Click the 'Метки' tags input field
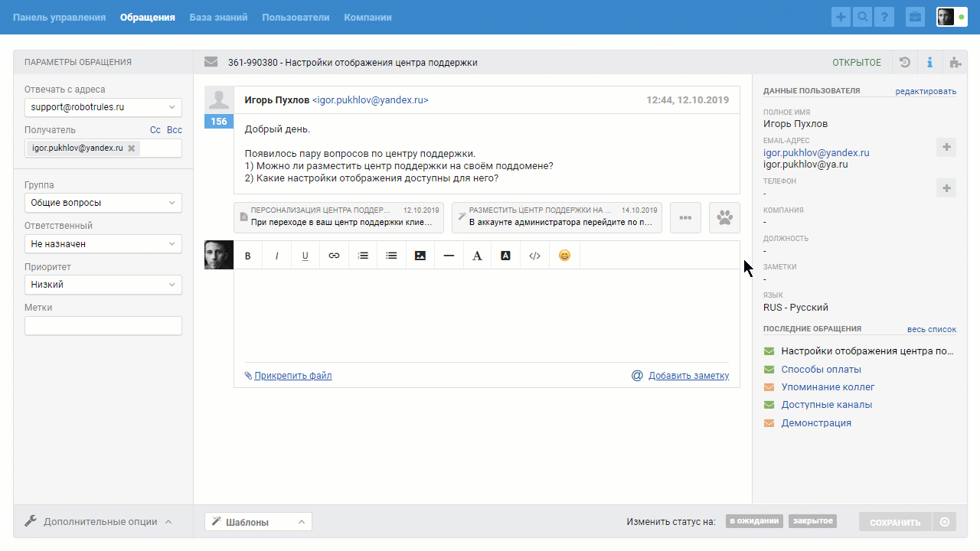Screen dimensions: 980x551 [x=103, y=326]
